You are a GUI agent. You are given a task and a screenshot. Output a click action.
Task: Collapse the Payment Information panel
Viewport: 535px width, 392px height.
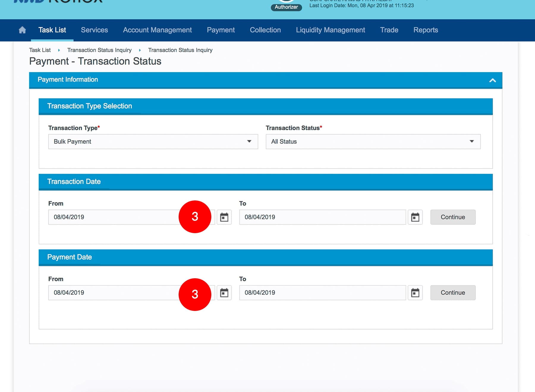tap(492, 80)
